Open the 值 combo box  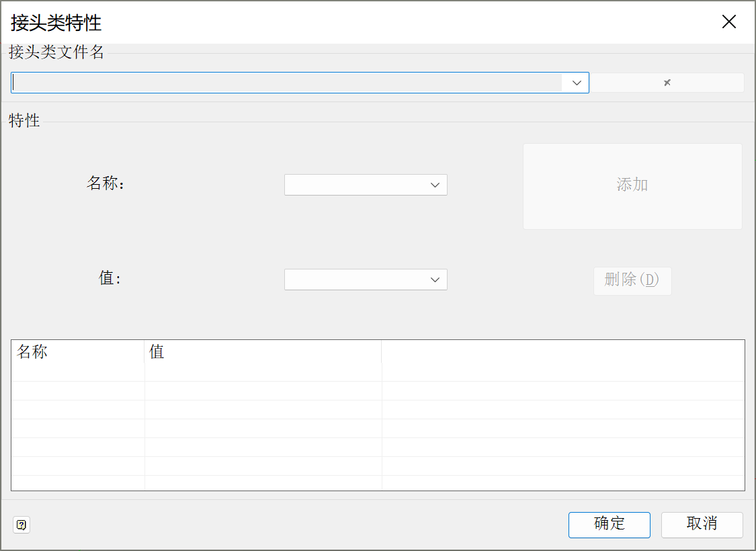click(x=366, y=280)
